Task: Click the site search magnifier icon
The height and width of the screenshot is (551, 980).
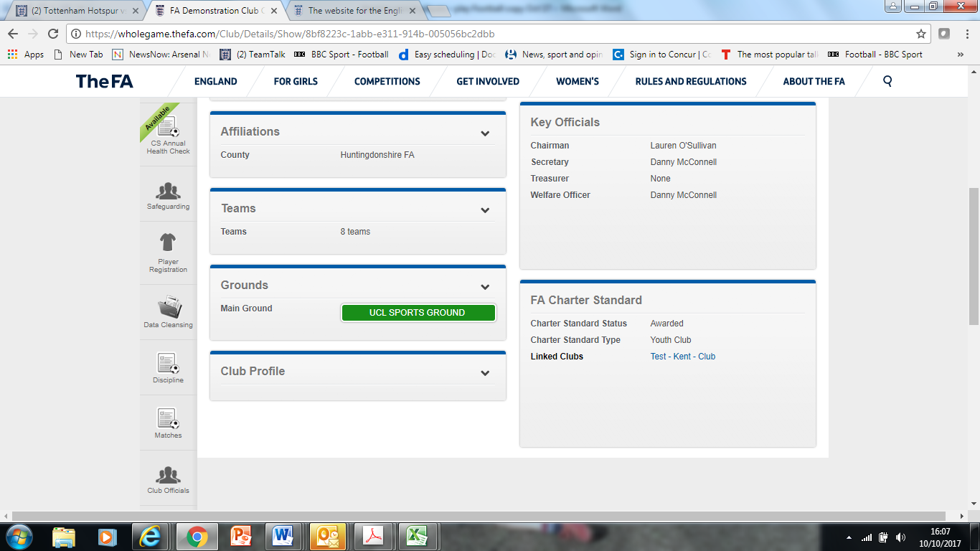Action: (x=887, y=81)
